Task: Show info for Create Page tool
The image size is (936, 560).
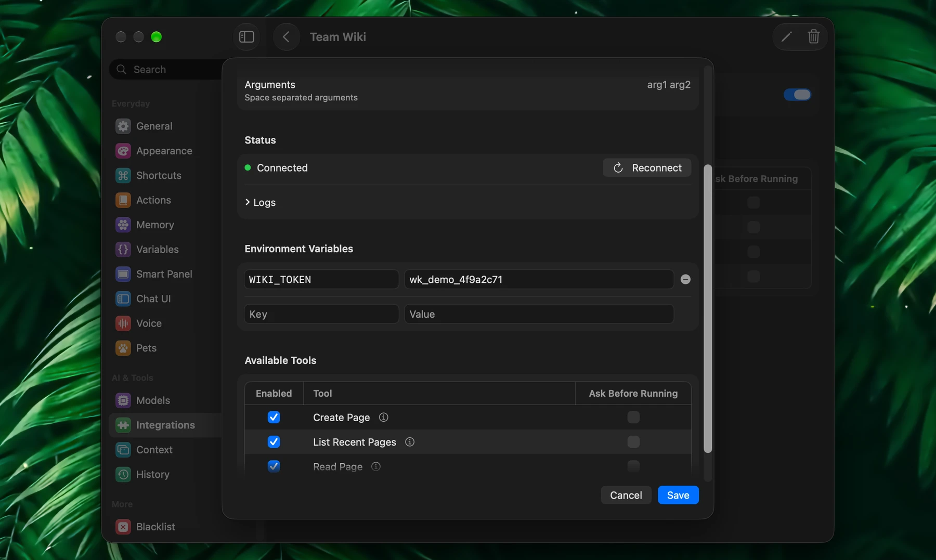Action: tap(383, 418)
